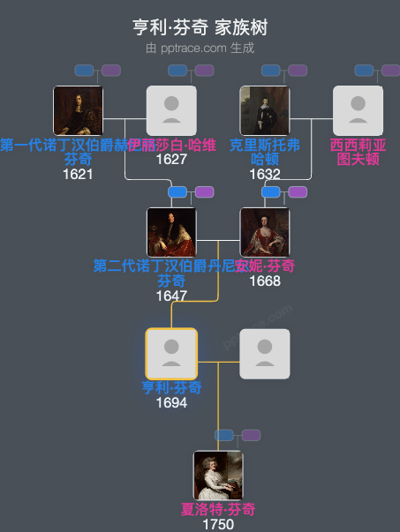Click the 亨利·芬奇 家族树 title
400x532 pixels.
click(x=200, y=28)
